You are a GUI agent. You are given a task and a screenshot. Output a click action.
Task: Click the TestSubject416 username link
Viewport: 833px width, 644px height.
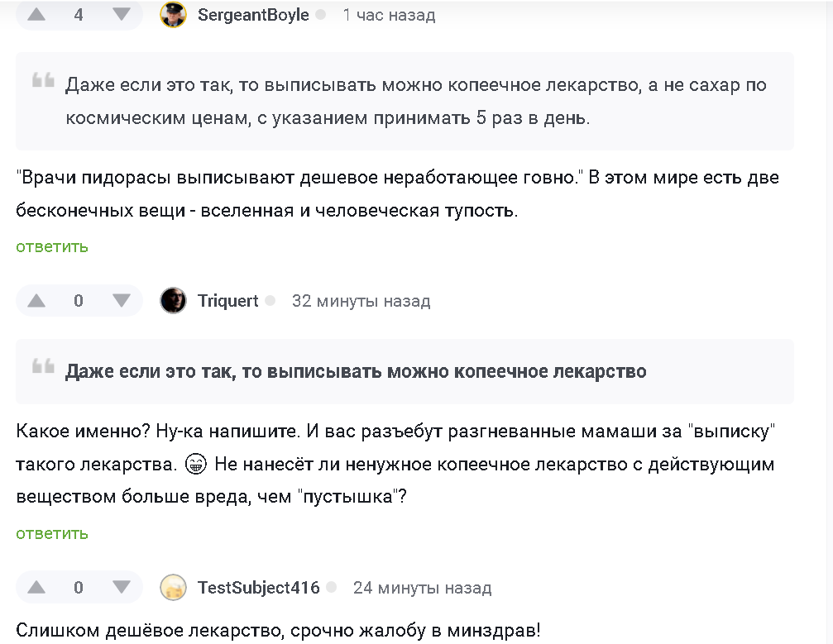pos(259,588)
